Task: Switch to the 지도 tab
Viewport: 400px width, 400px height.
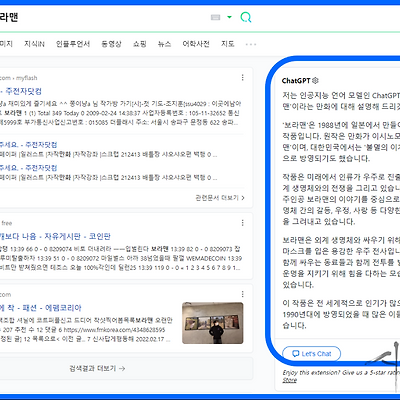Action: coord(228,44)
